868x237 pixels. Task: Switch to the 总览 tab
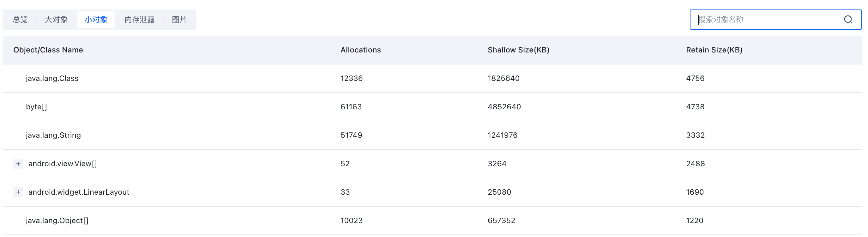click(x=20, y=20)
